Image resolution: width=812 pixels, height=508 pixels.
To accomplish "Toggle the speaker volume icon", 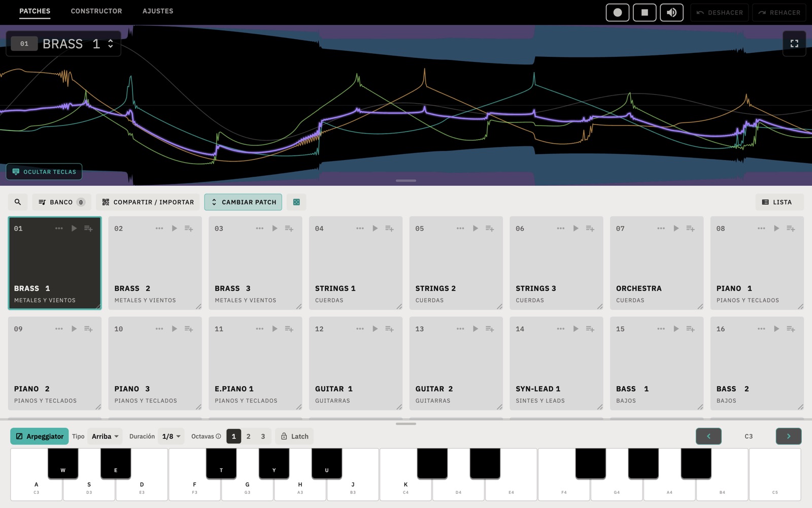I will (671, 13).
